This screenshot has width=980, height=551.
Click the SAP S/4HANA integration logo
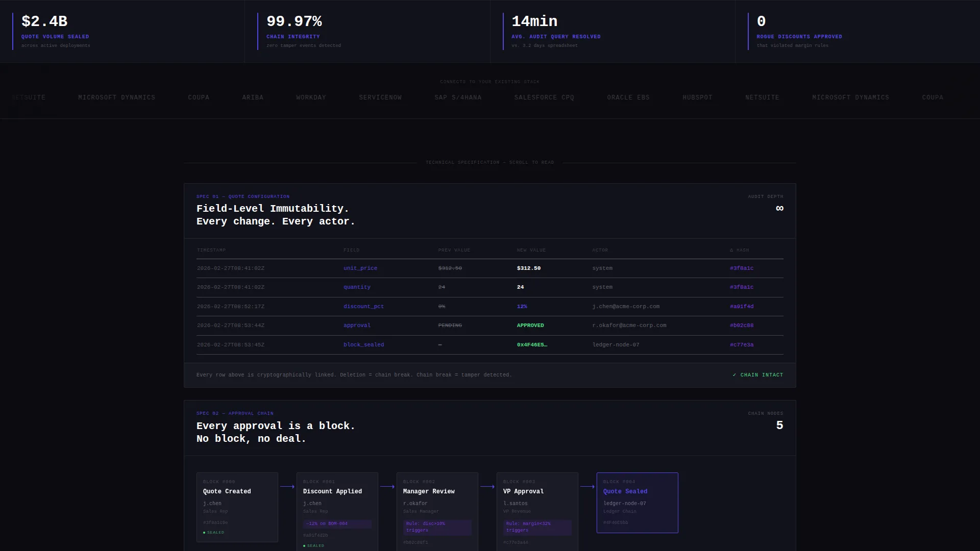(x=458, y=97)
